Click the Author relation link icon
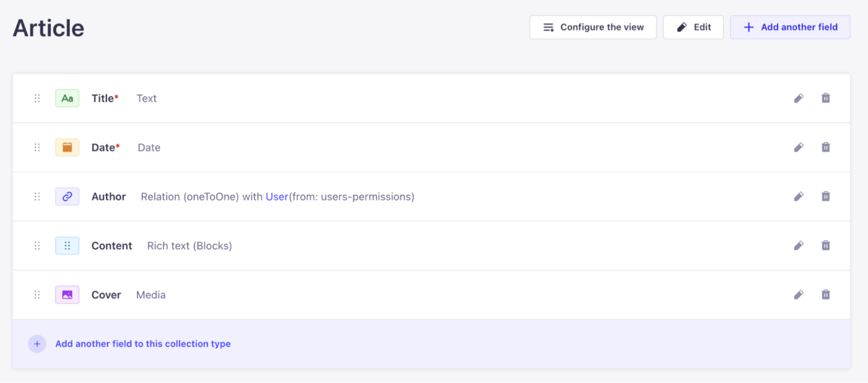Screen dimensions: 868x383 tap(67, 196)
